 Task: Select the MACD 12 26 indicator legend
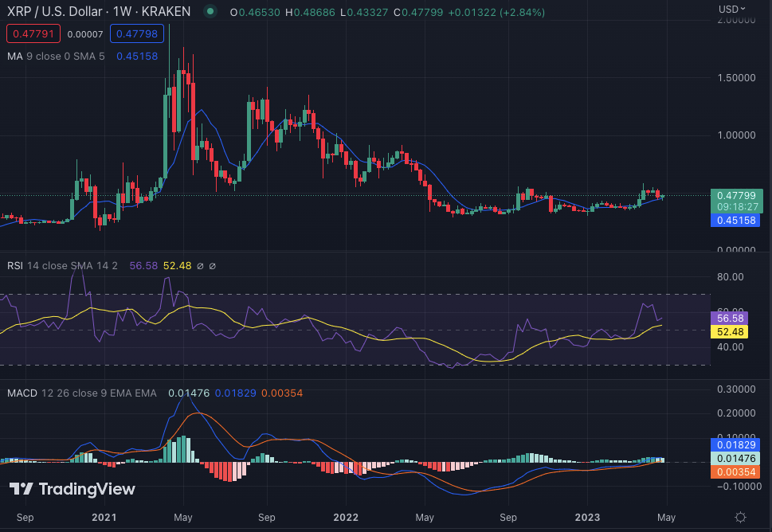click(x=82, y=393)
